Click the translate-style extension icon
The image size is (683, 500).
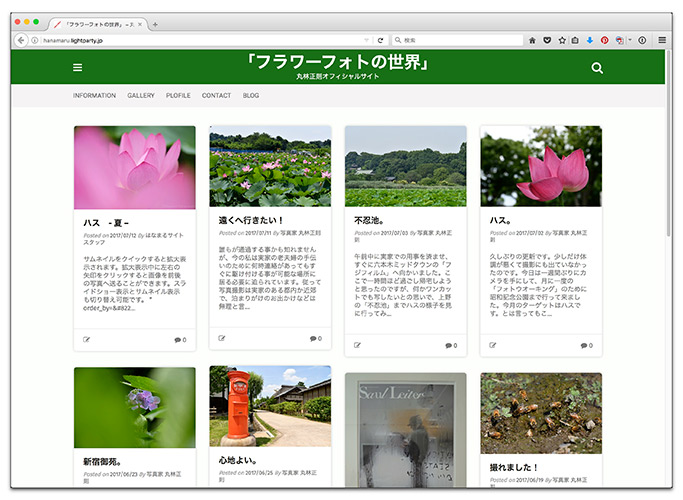619,41
